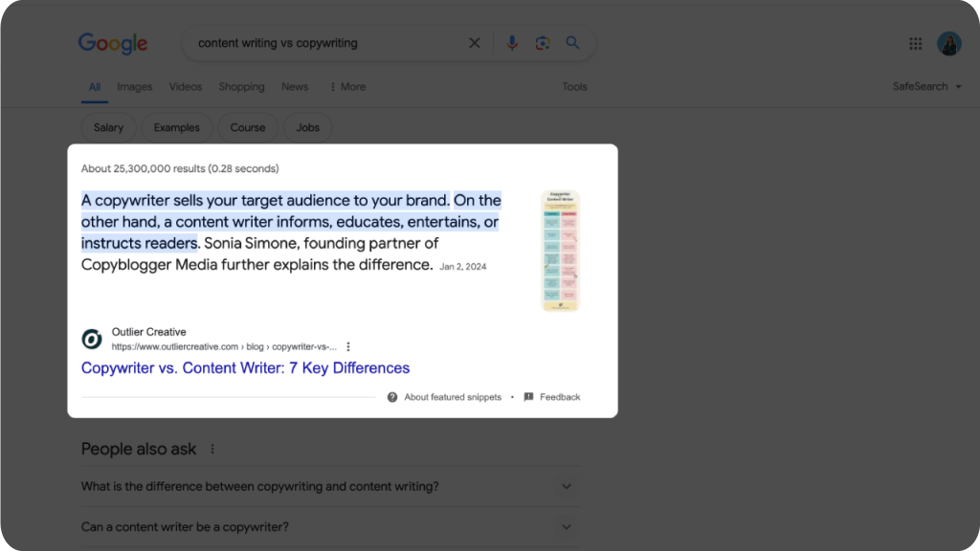
Task: Open Google Lens image search icon
Action: 543,43
